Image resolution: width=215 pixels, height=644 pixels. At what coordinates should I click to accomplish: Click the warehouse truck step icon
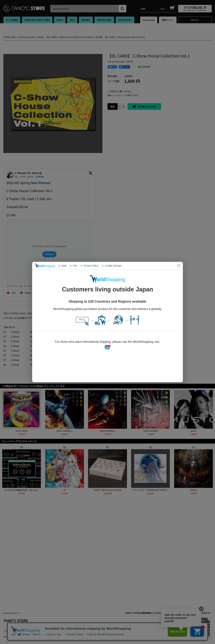(x=100, y=320)
